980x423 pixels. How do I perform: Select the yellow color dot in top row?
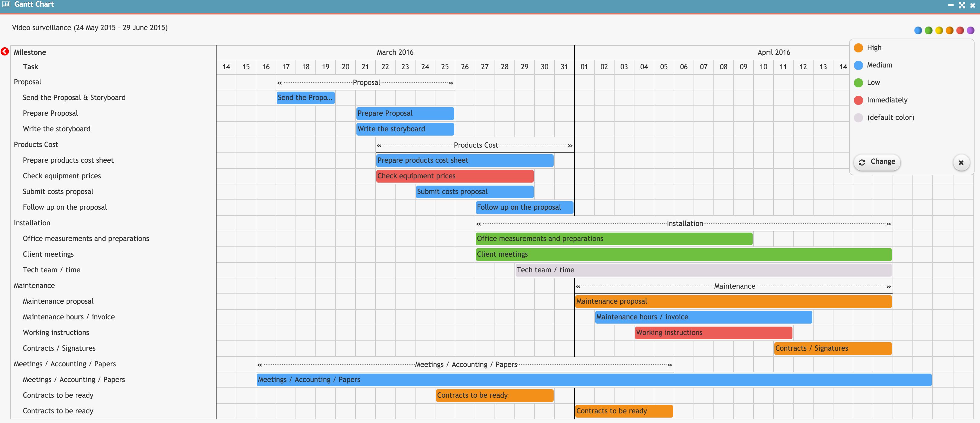click(x=939, y=30)
